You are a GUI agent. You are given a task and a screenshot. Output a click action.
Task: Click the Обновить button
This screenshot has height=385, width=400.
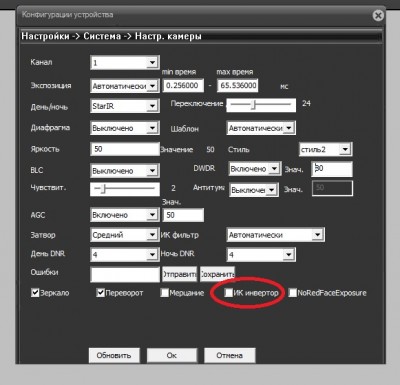pos(114,355)
